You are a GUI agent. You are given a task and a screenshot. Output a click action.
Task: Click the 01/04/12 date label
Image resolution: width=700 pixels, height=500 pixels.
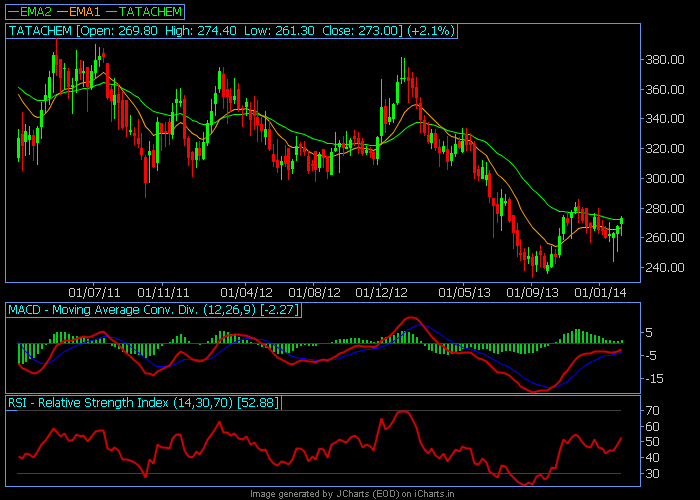(246, 293)
